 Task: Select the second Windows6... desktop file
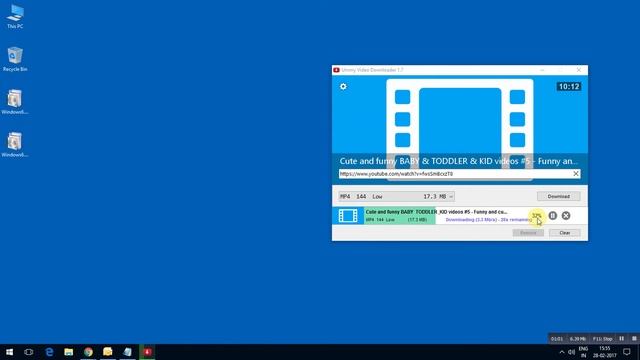point(15,145)
